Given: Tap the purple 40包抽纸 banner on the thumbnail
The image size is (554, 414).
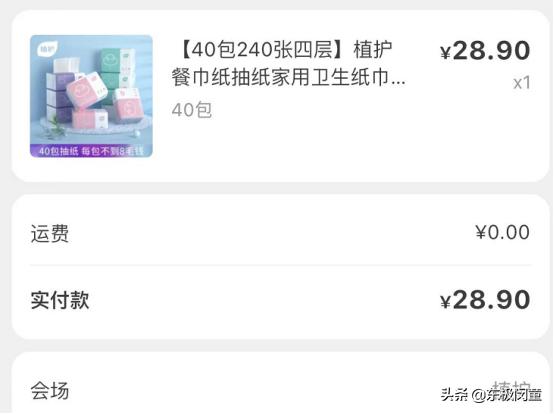Looking at the screenshot, I should [x=91, y=151].
